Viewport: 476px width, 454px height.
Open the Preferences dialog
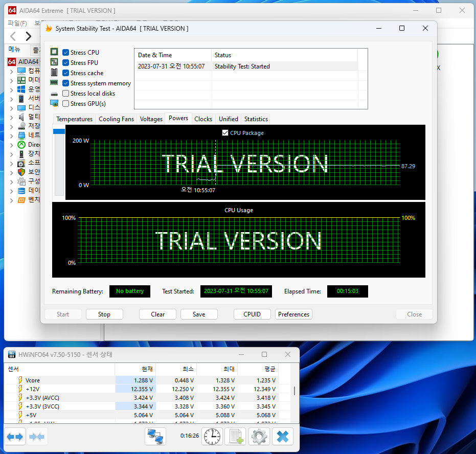(293, 314)
